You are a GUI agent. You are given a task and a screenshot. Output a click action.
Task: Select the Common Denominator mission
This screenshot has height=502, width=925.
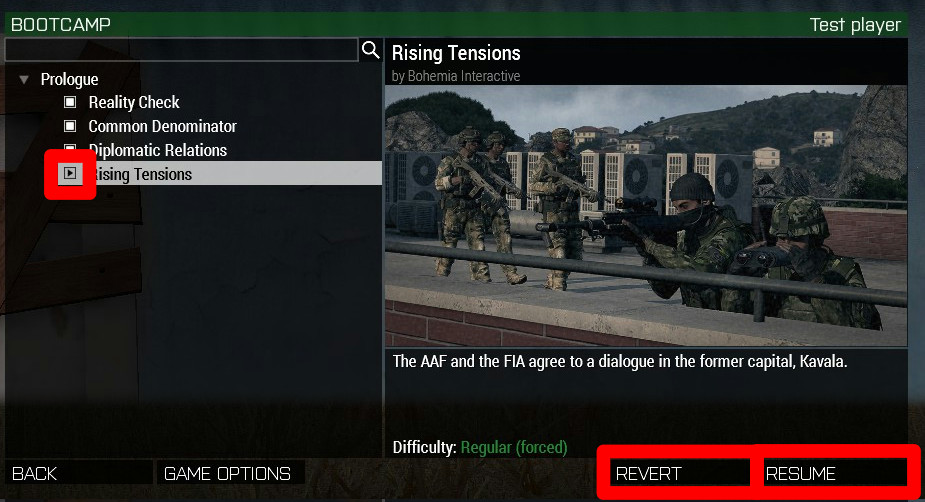coord(162,126)
